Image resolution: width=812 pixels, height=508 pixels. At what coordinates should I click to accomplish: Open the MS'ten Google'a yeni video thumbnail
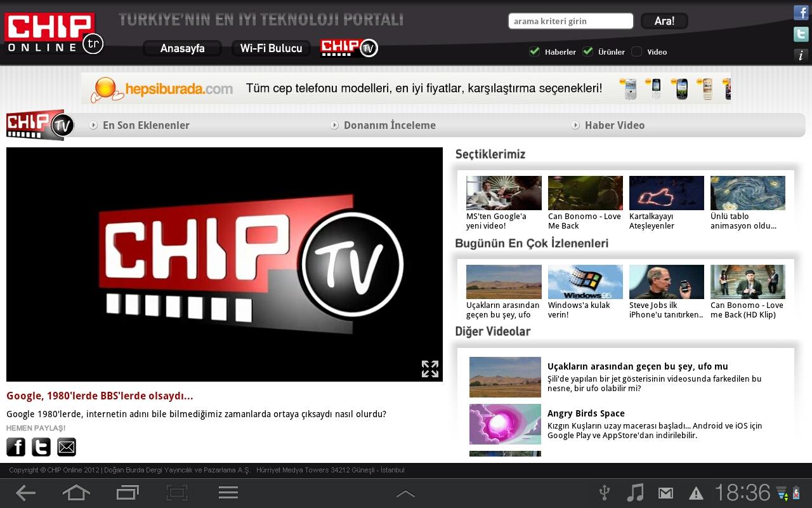tap(504, 193)
